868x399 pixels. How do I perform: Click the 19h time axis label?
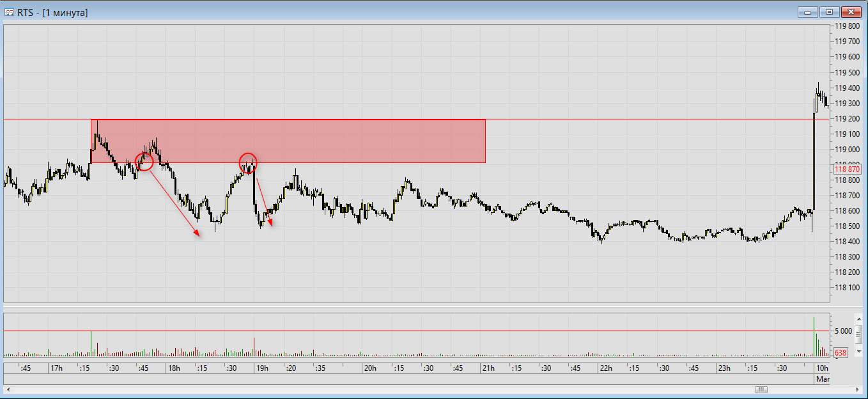tap(262, 368)
